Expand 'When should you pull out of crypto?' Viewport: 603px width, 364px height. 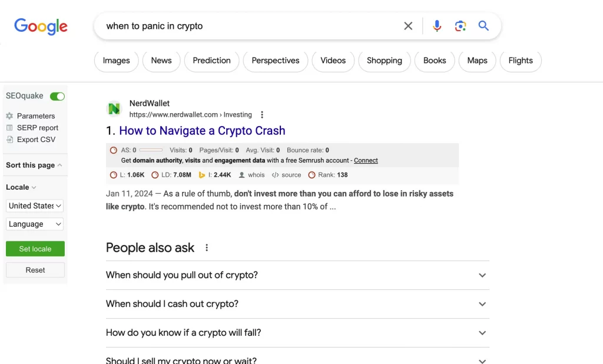coord(297,275)
